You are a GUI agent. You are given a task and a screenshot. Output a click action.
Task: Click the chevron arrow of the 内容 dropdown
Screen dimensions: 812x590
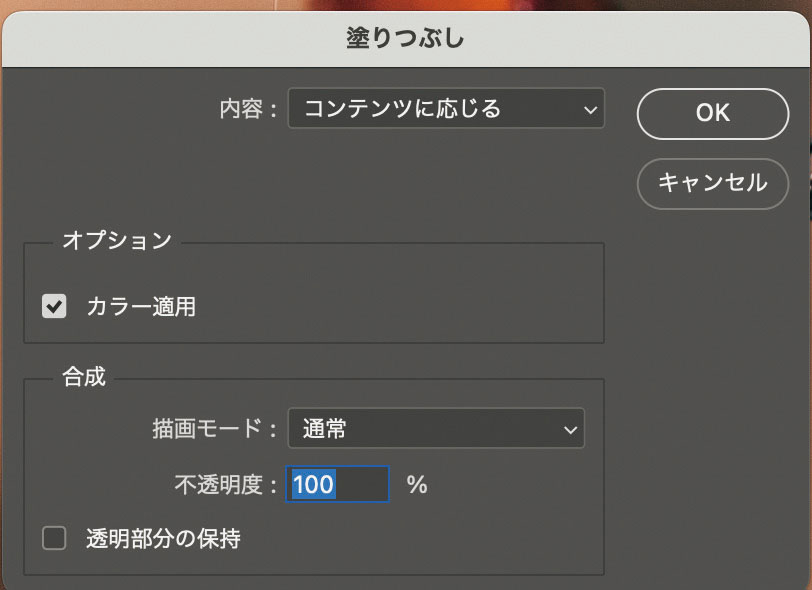(x=590, y=110)
